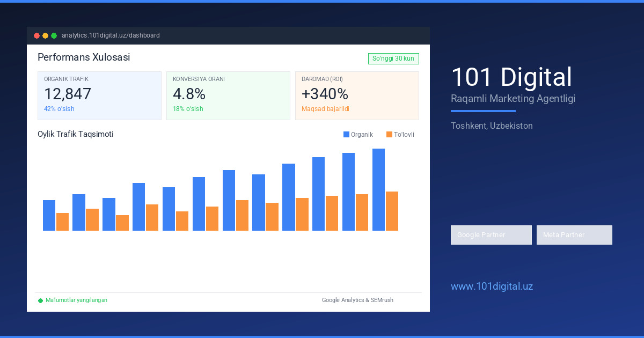The height and width of the screenshot is (338, 644).
Task: Click the Google Analytics & SEMrush source text
Action: pos(357,300)
